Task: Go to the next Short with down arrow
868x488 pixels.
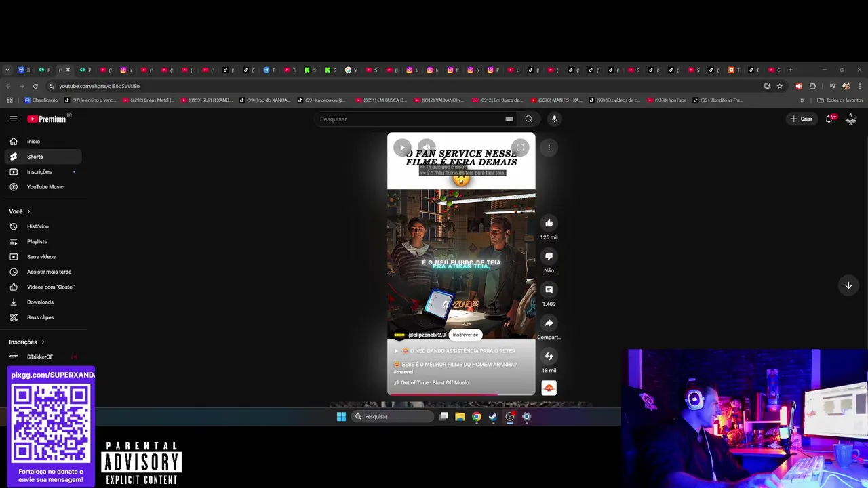Action: (x=848, y=285)
